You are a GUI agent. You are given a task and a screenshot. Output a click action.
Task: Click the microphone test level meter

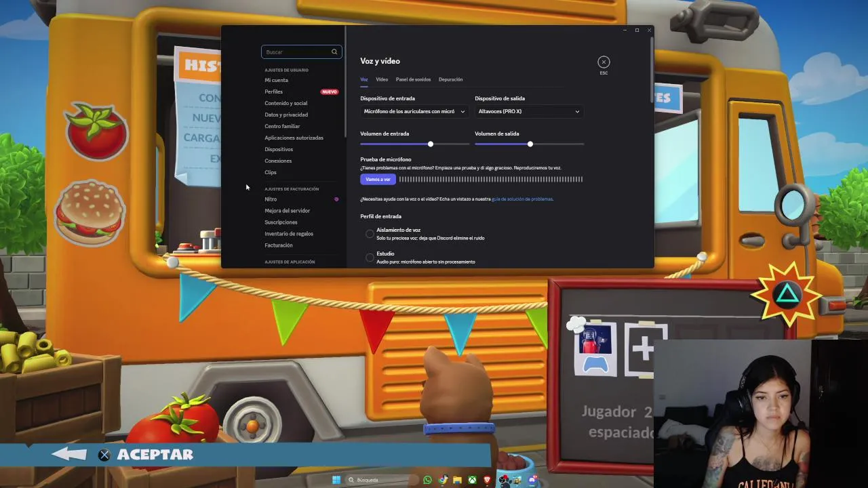491,179
